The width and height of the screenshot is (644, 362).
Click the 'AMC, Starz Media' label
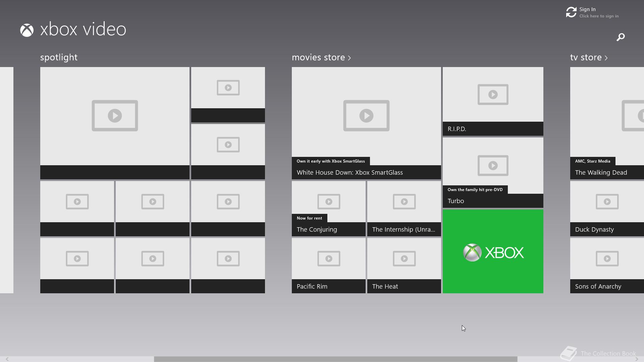click(593, 161)
